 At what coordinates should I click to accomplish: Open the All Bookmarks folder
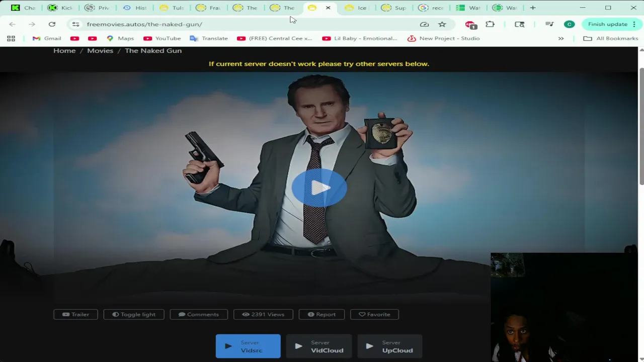[611, 38]
